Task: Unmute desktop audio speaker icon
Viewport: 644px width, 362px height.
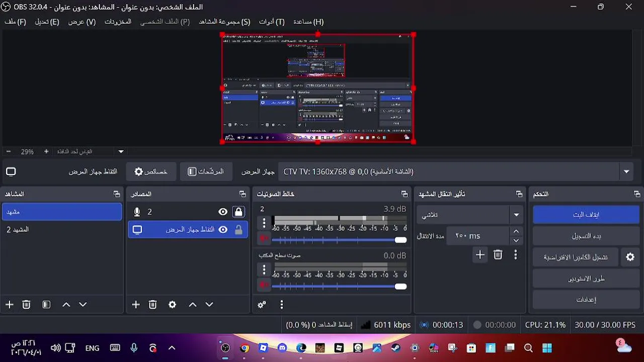Action: pos(264,285)
